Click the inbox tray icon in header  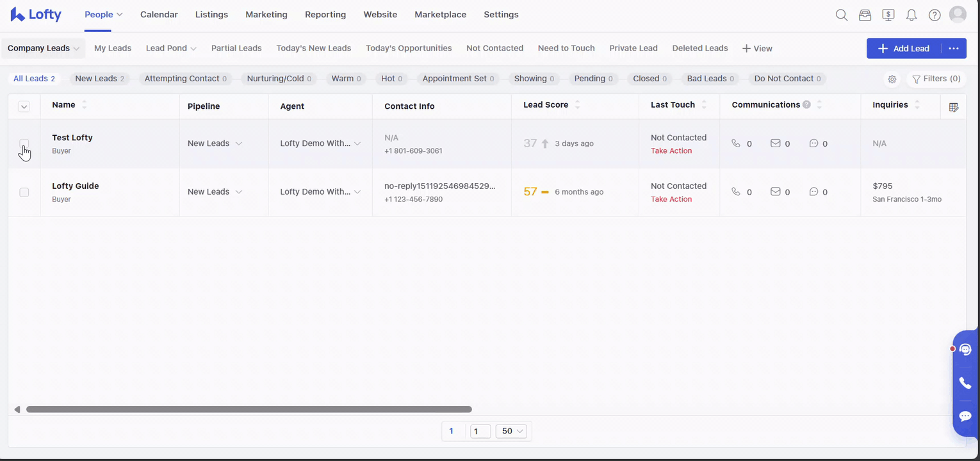(865, 15)
